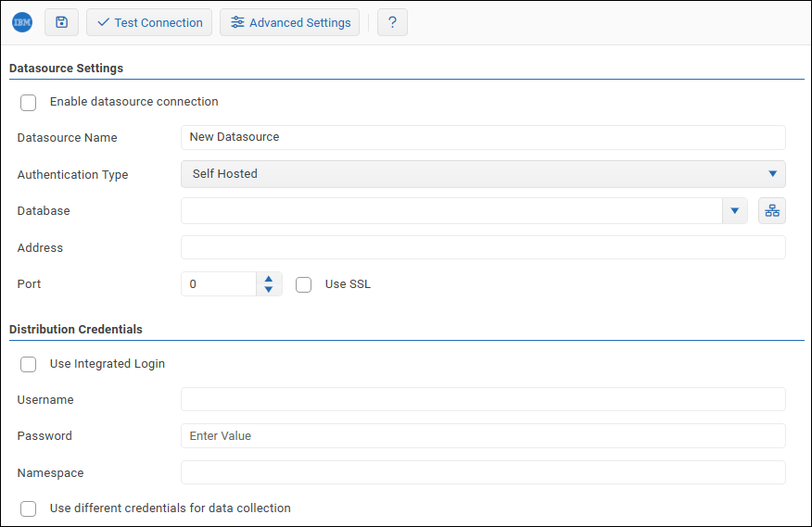The image size is (812, 527).
Task: Click the IBM logo icon
Action: click(x=22, y=22)
